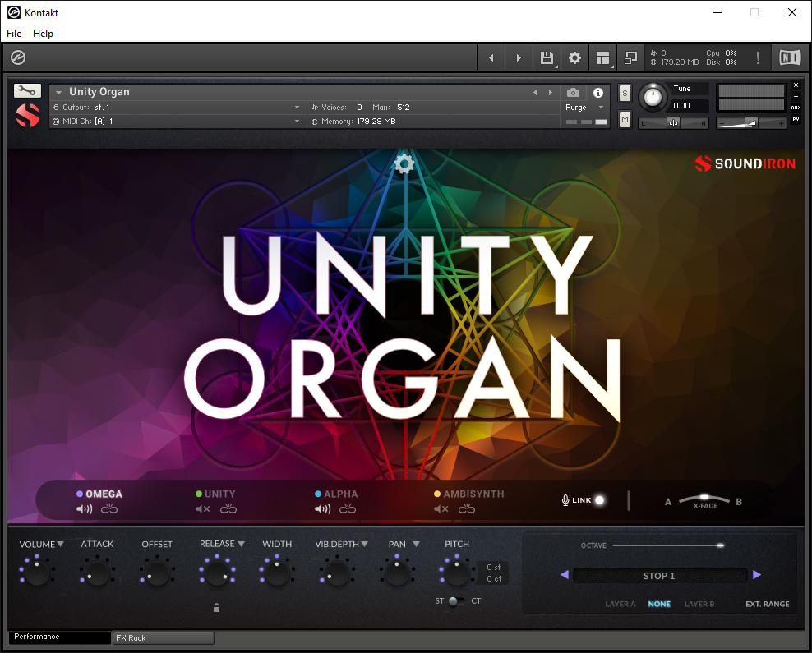
Task: Select NONE range option
Action: (659, 604)
